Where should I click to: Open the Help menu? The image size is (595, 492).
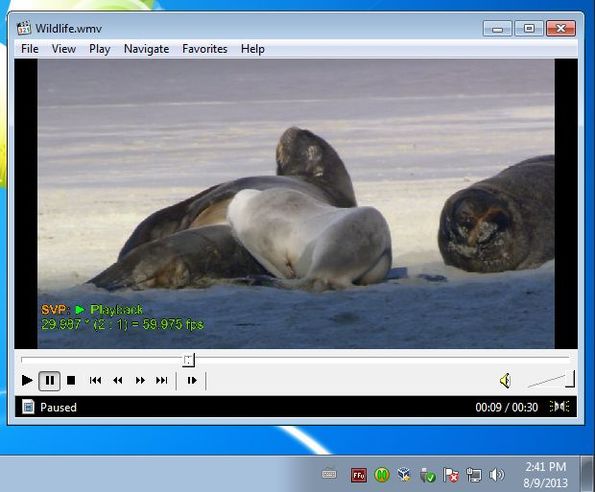(x=253, y=49)
